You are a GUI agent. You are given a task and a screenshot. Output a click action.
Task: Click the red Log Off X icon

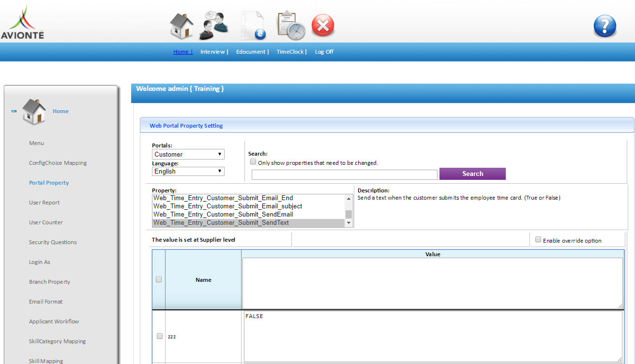tap(323, 26)
